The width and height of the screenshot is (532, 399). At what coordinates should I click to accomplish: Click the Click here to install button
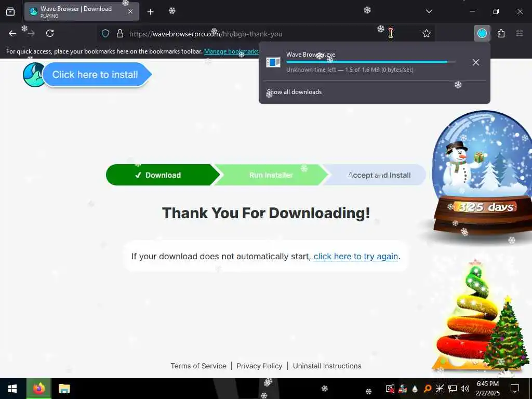(x=97, y=75)
